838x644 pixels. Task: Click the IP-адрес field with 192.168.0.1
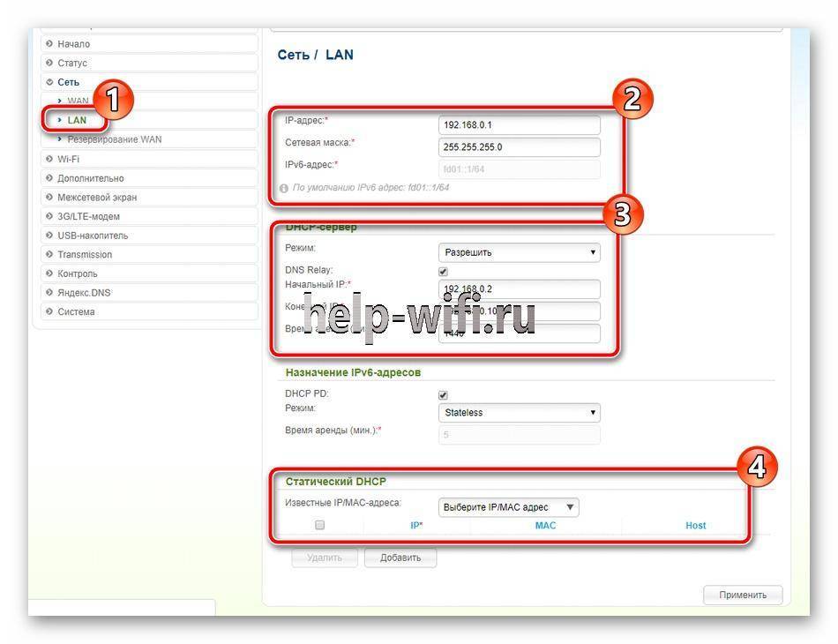[x=519, y=125]
